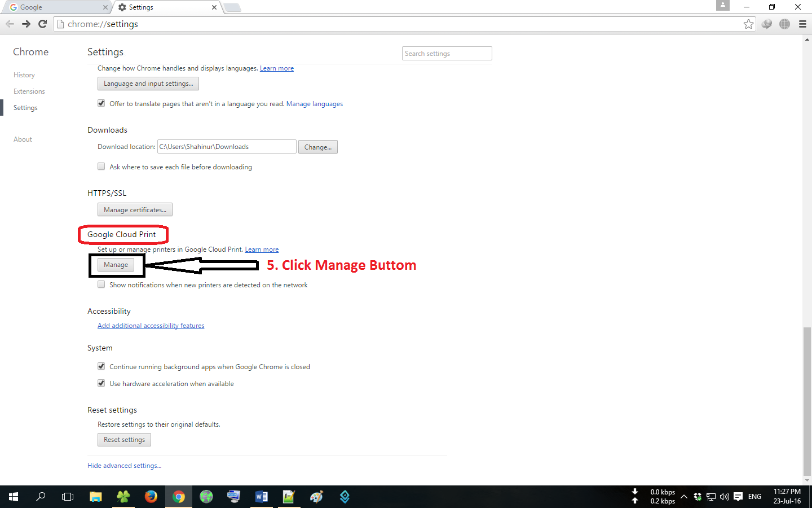812x508 pixels.
Task: Close the Settings tab
Action: point(214,7)
